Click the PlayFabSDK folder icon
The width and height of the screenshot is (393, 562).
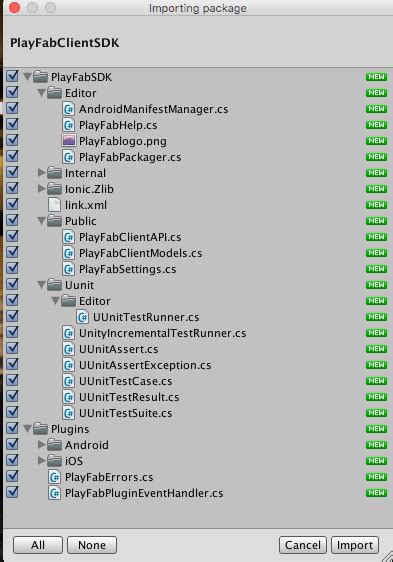pyautogui.click(x=41, y=77)
